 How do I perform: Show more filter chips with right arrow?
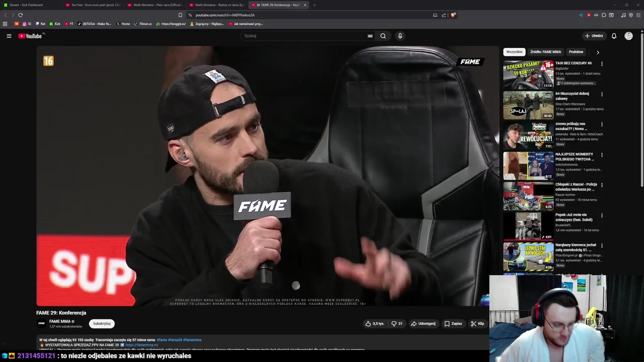coord(598,52)
